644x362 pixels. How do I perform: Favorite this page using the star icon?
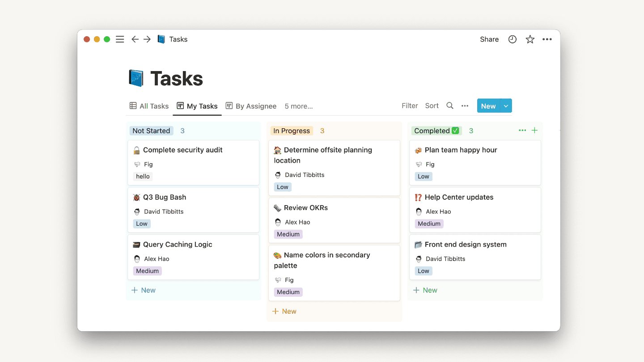pyautogui.click(x=530, y=39)
